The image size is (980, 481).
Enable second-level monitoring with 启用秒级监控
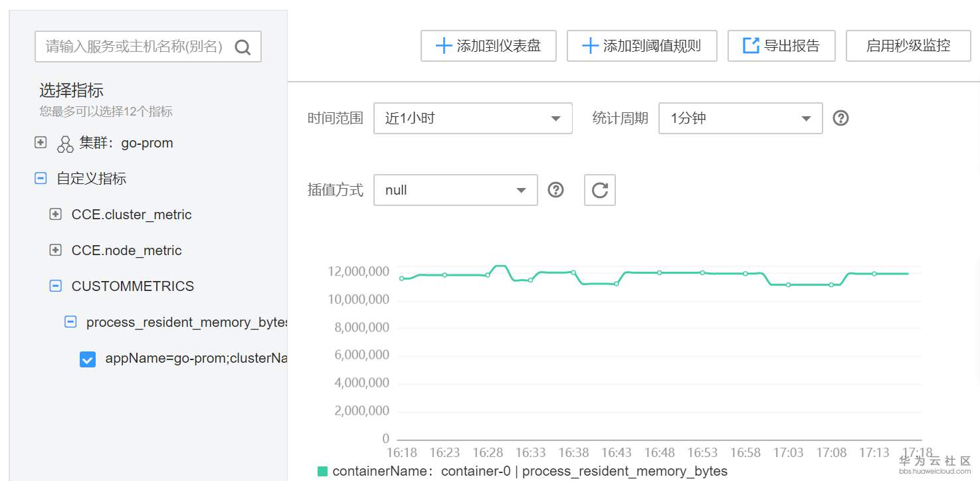(908, 46)
